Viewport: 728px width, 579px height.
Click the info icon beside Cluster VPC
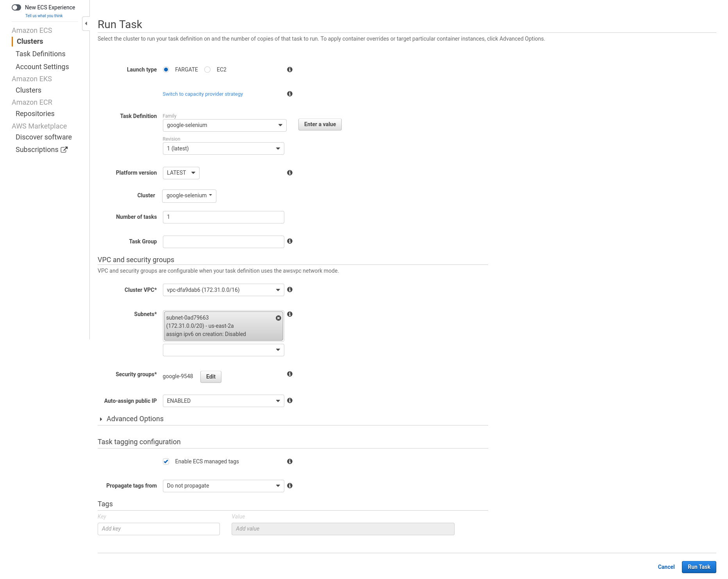[290, 289]
